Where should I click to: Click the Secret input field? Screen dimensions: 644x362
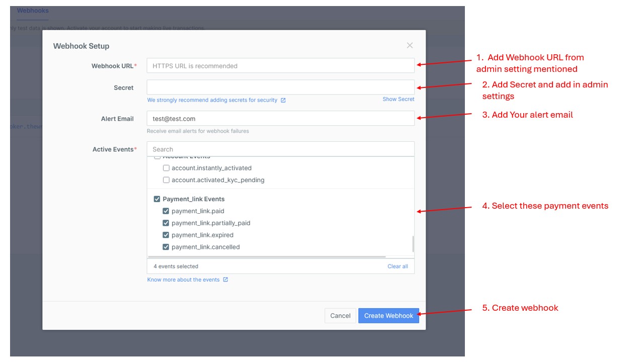280,87
